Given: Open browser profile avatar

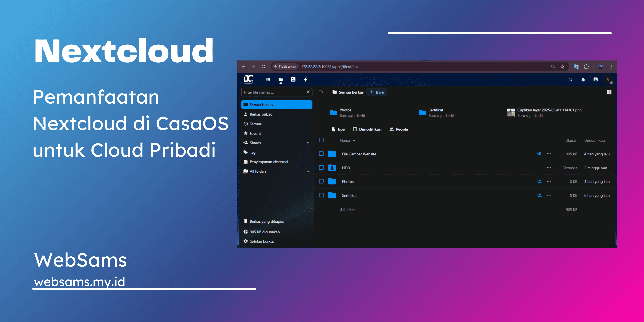Looking at the screenshot, I should pyautogui.click(x=601, y=66).
